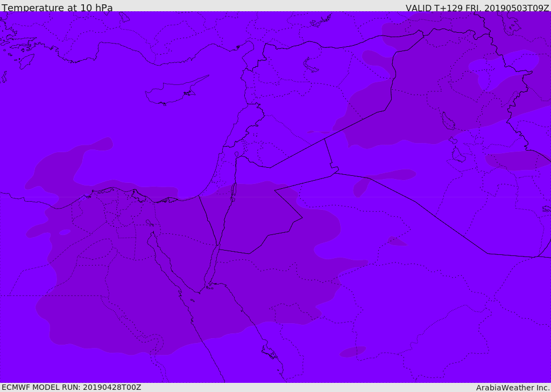
Task: Click the 'VALID T+129 FRI. 20190503T09Z' label
Action: pyautogui.click(x=477, y=8)
